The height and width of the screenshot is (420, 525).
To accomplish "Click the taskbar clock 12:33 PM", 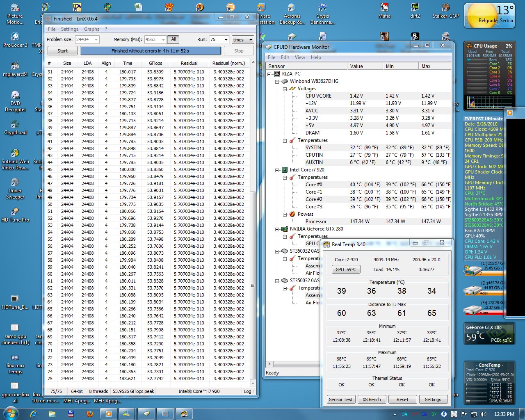I will pyautogui.click(x=504, y=414).
